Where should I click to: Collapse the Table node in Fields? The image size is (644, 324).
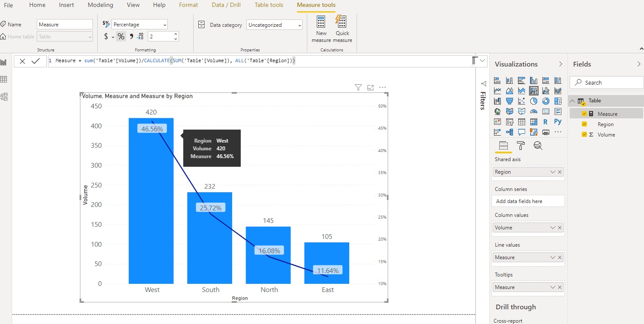click(x=573, y=101)
